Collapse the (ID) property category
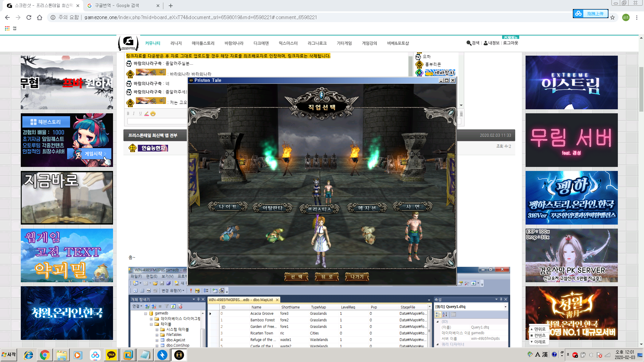 pyautogui.click(x=437, y=321)
